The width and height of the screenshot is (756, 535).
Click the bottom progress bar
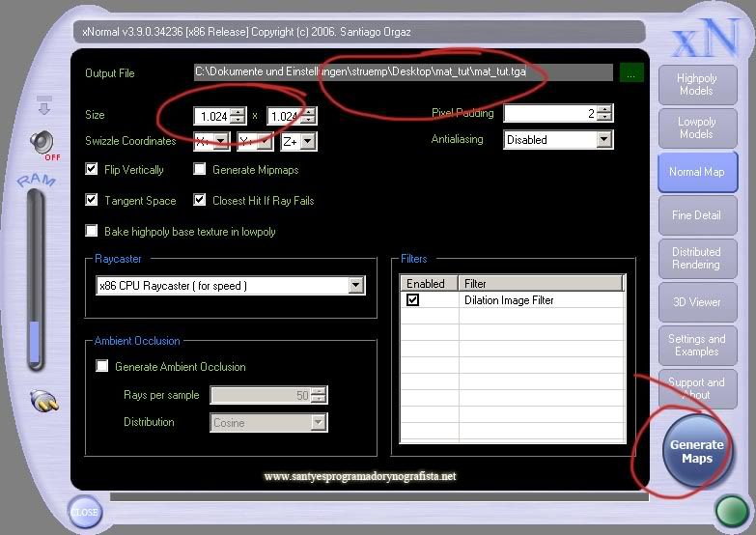coord(378,497)
